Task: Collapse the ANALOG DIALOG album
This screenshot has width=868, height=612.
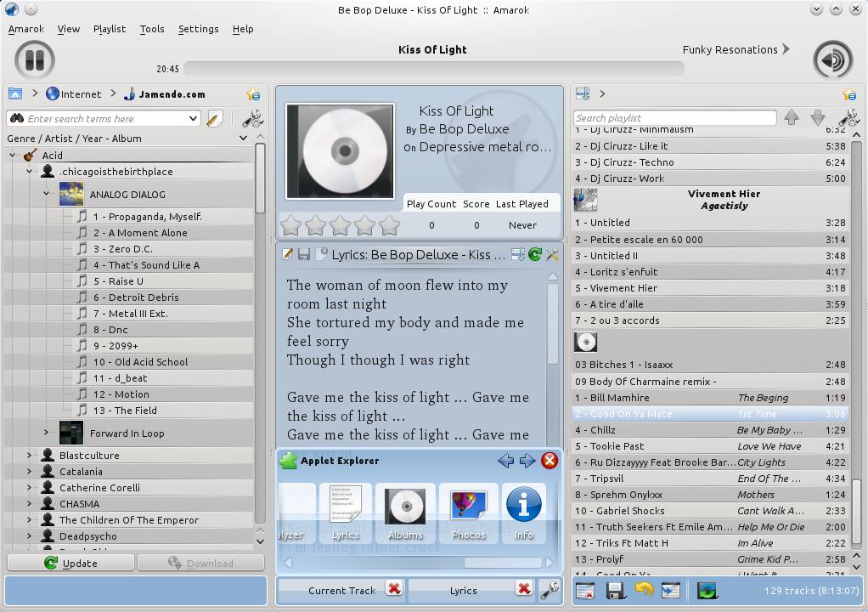Action: [47, 195]
